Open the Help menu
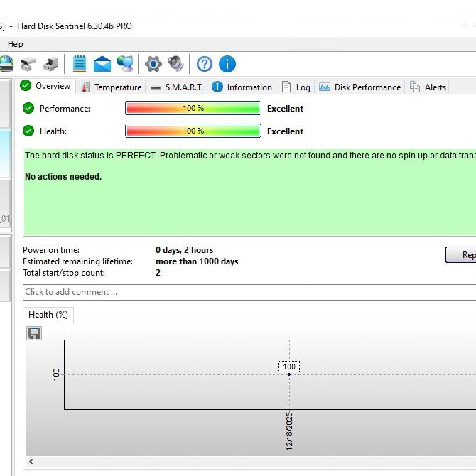The image size is (476, 476). click(15, 44)
